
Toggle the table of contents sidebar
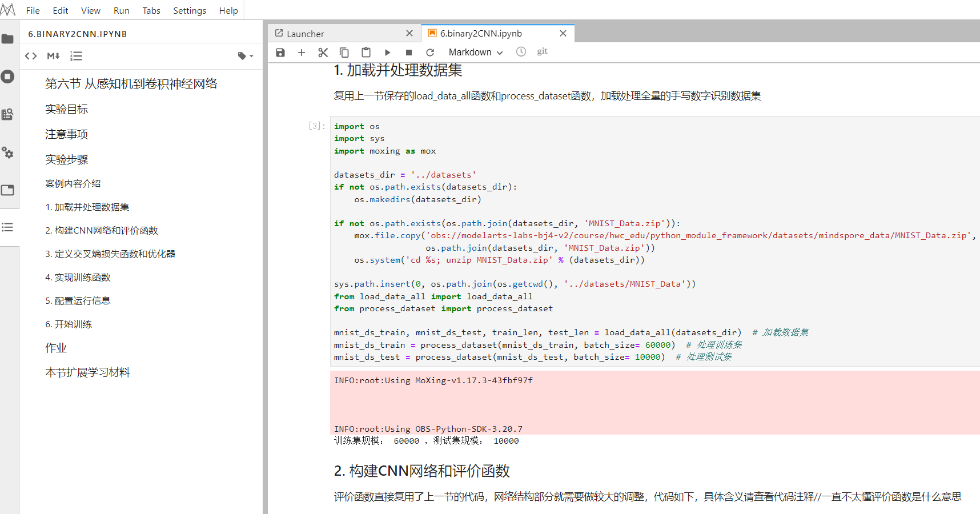pos(7,227)
